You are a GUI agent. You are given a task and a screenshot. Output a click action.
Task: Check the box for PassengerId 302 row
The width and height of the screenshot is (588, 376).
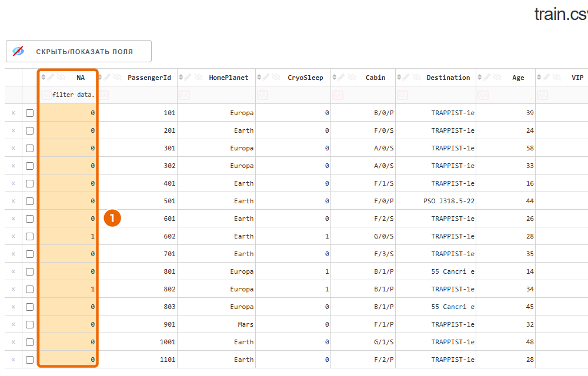[x=29, y=166]
